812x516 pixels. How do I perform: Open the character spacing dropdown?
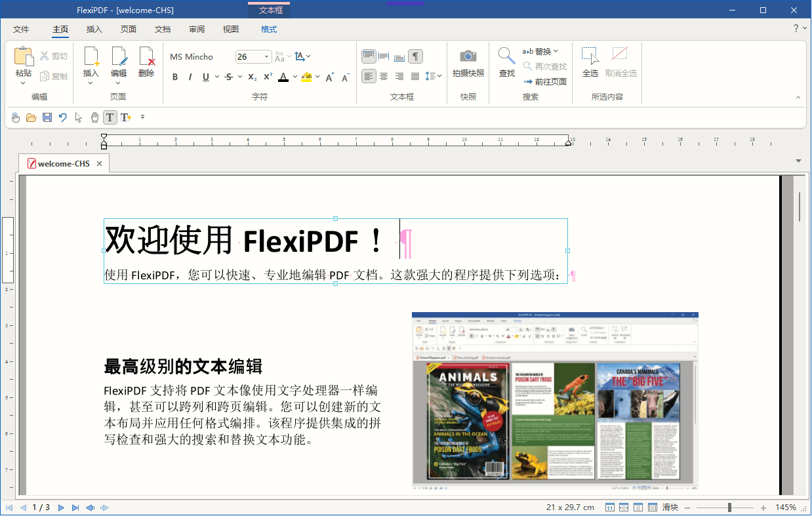302,57
